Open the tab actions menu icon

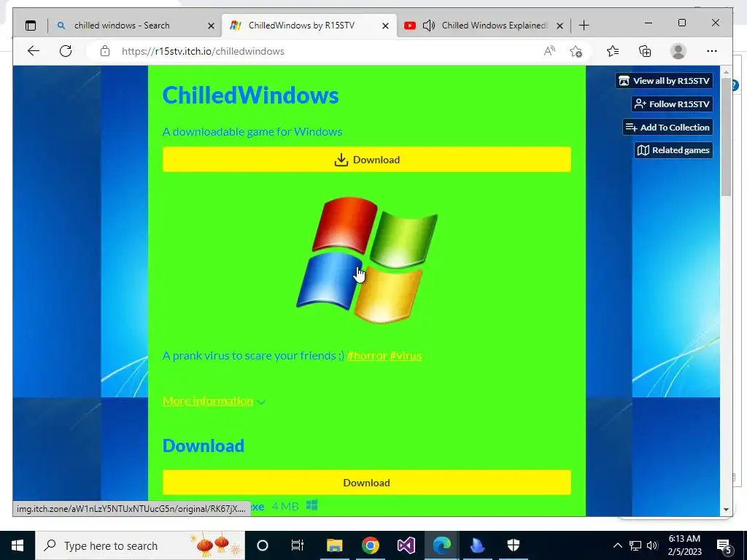[31, 26]
